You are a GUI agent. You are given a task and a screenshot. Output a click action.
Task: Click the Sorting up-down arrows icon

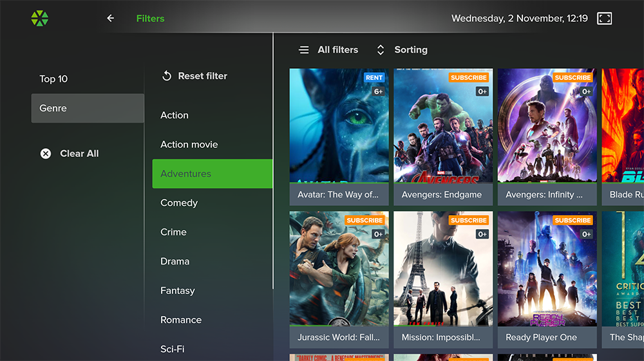[x=381, y=50]
